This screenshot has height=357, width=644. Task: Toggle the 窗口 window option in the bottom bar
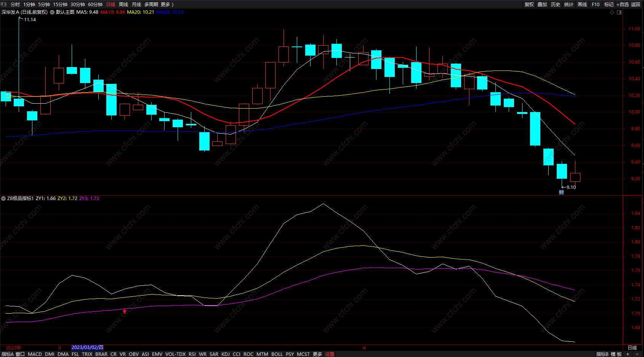coord(20,354)
